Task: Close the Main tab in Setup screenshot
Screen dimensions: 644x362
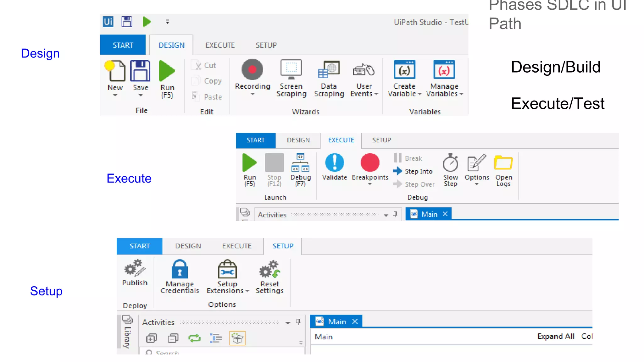Action: pyautogui.click(x=355, y=321)
